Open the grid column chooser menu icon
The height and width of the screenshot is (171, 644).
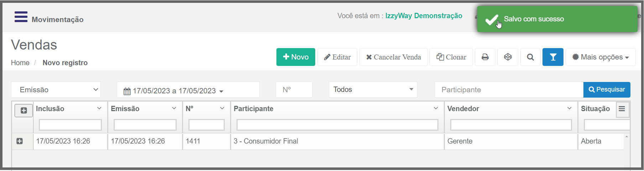pos(622,109)
